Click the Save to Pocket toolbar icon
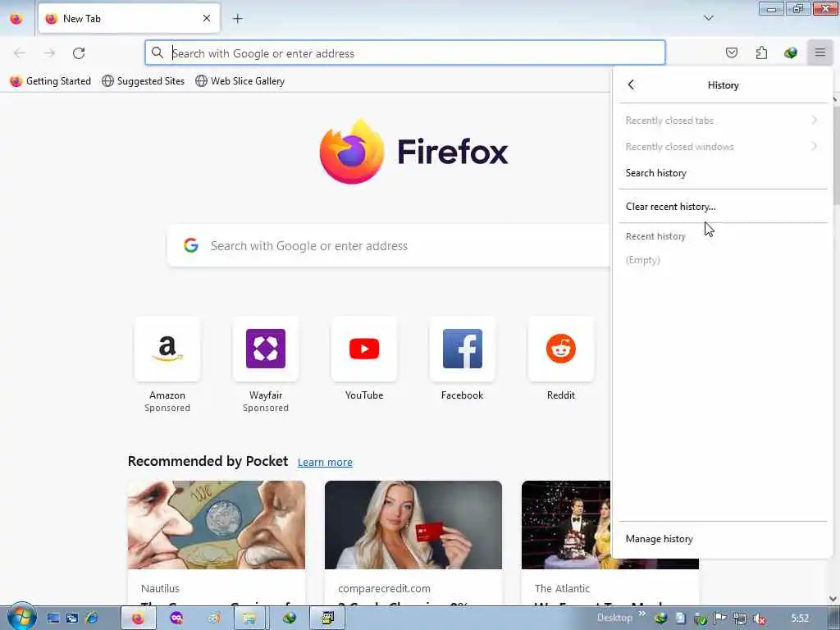840x630 pixels. tap(731, 52)
